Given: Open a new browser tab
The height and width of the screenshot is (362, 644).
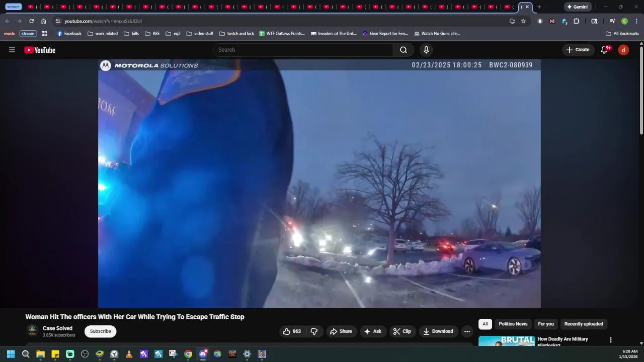Looking at the screenshot, I should 539,7.
